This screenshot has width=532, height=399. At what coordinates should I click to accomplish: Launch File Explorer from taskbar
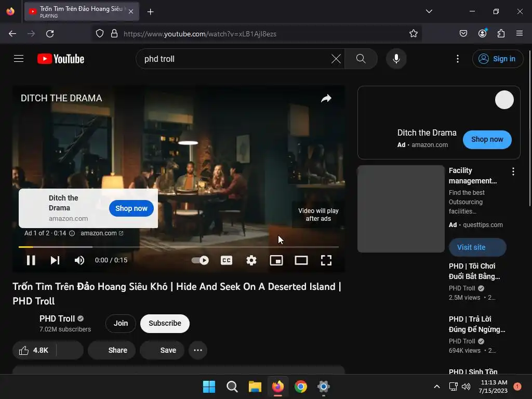255,387
